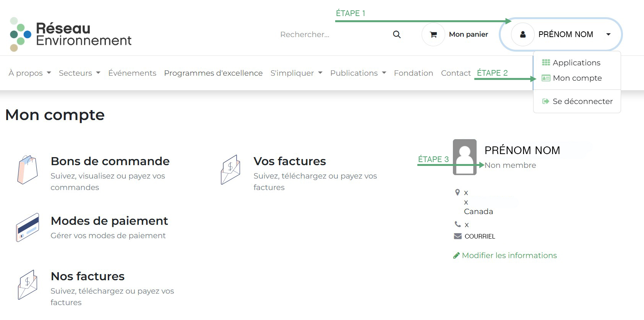
Task: Click the Vos factures envelope icon
Action: click(230, 170)
